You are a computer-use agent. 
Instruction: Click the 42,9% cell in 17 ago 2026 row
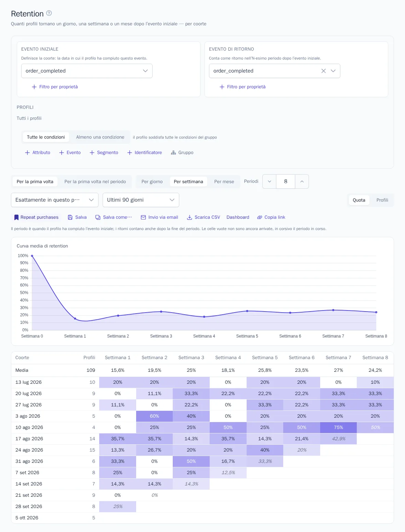click(338, 439)
